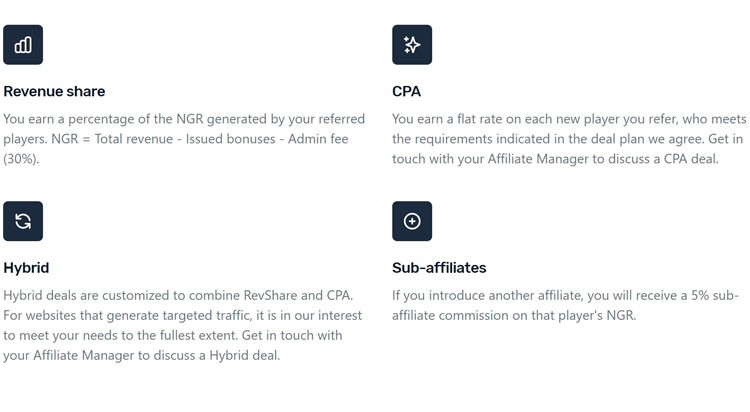Screen dimensions: 750x412
Task: Click "Hybrid deals are customized" text line
Action: pos(178,295)
